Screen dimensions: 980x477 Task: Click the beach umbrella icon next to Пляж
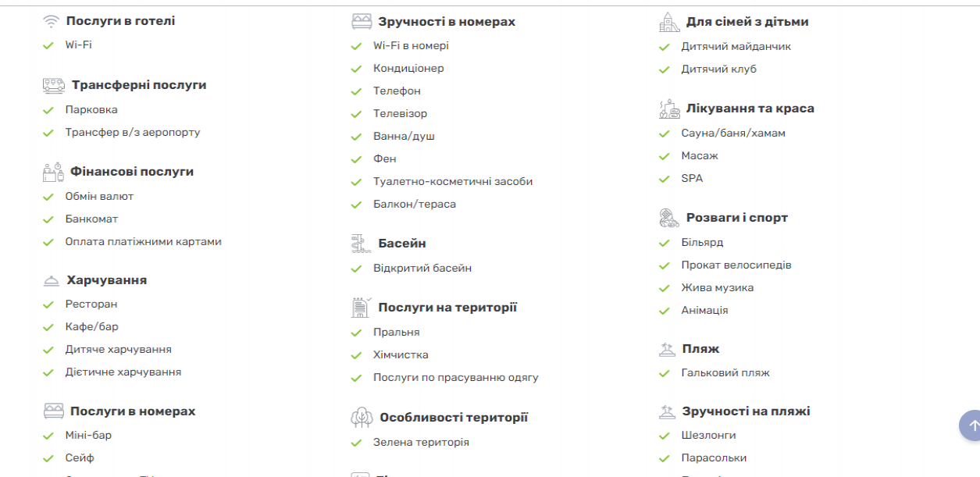pos(667,349)
